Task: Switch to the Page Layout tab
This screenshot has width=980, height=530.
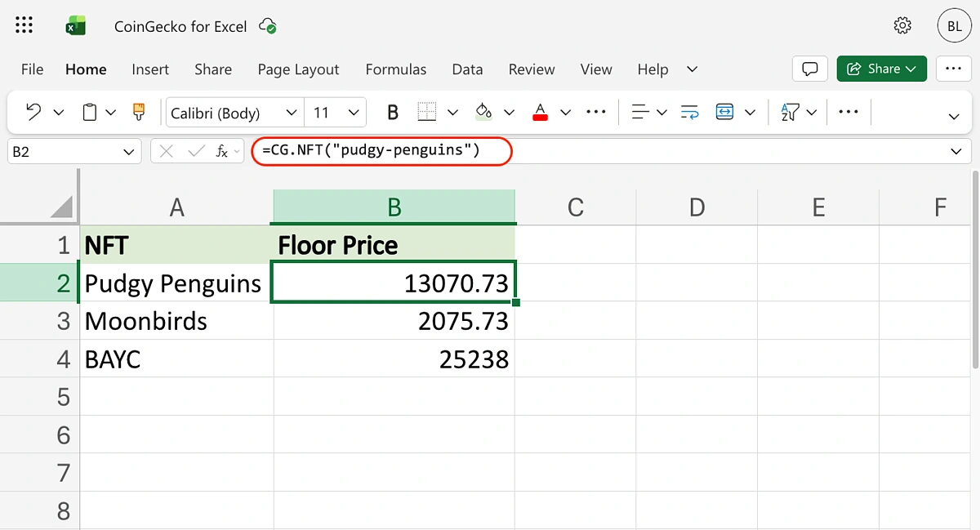Action: pos(298,69)
